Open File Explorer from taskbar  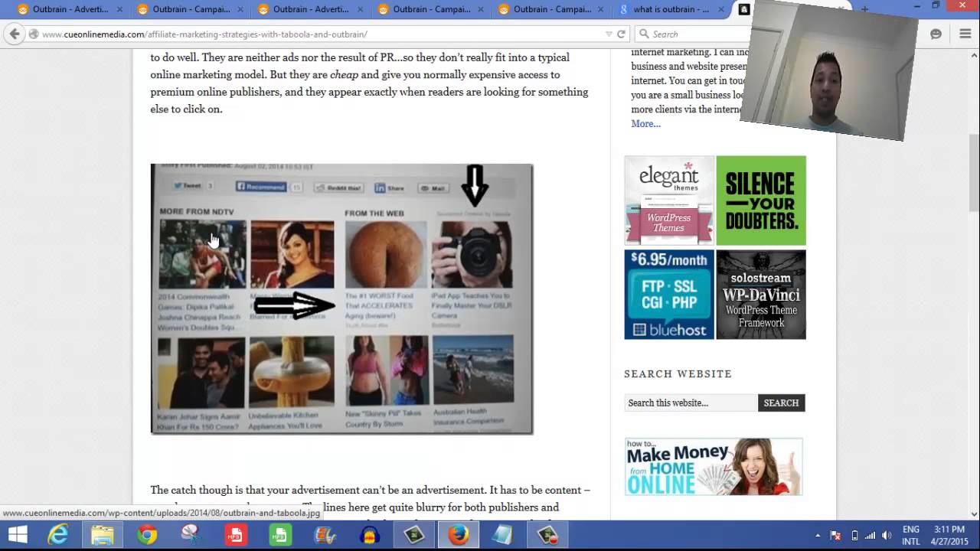(102, 535)
